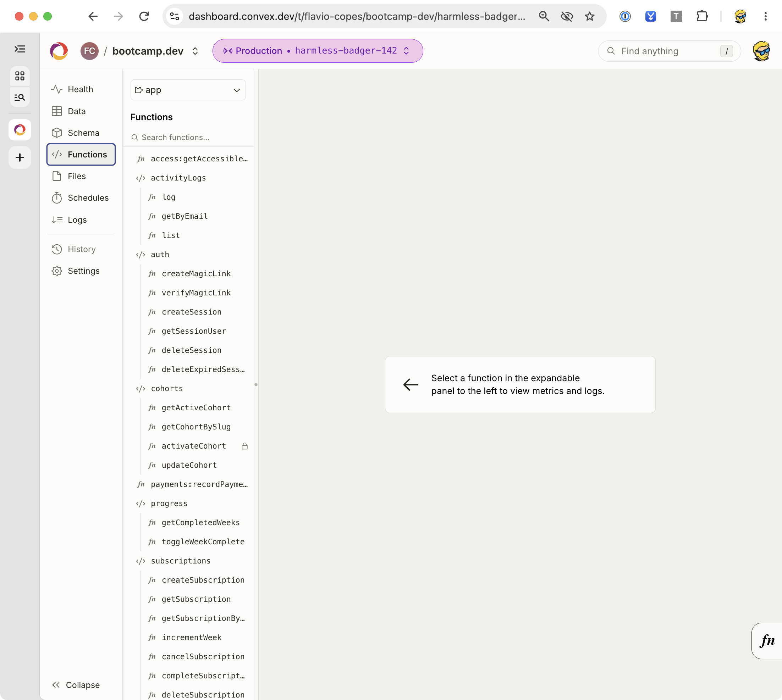Open the Logs page
Screen dimensions: 782x700
tap(81, 220)
